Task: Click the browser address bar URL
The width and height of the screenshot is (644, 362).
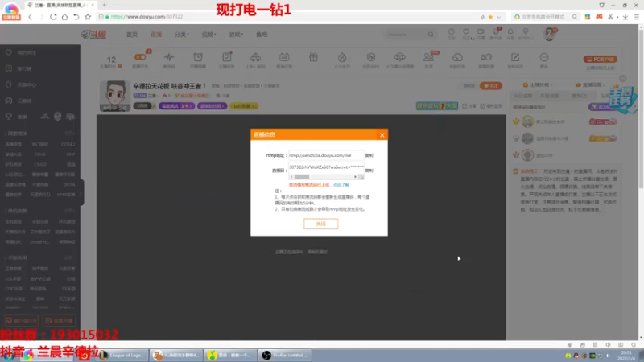Action: tap(147, 17)
